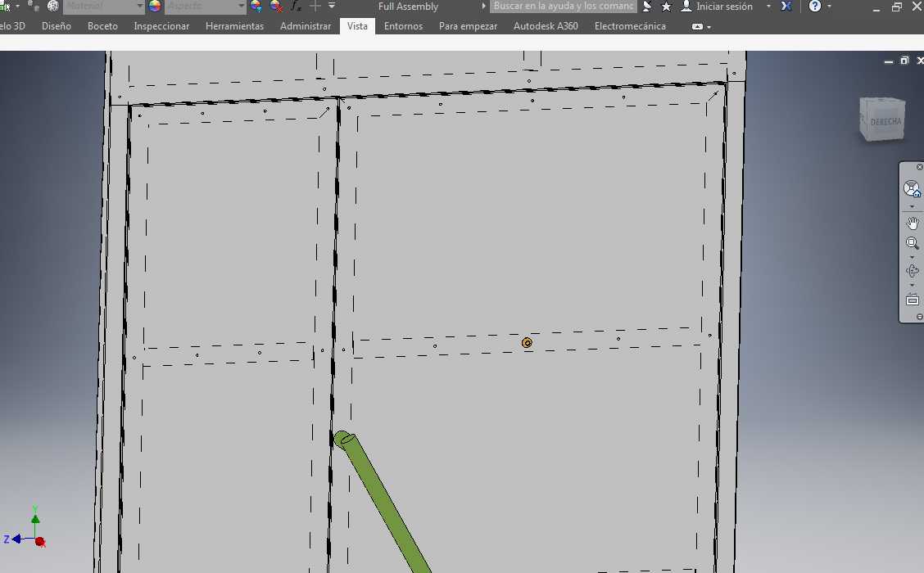Open the Diseño ribbon tab
The image size is (924, 573).
(57, 26)
